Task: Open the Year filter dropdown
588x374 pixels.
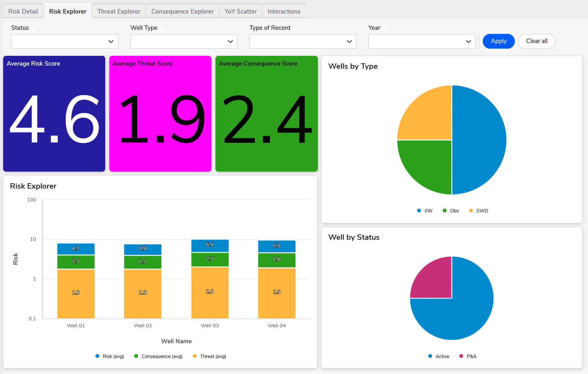Action: click(422, 41)
